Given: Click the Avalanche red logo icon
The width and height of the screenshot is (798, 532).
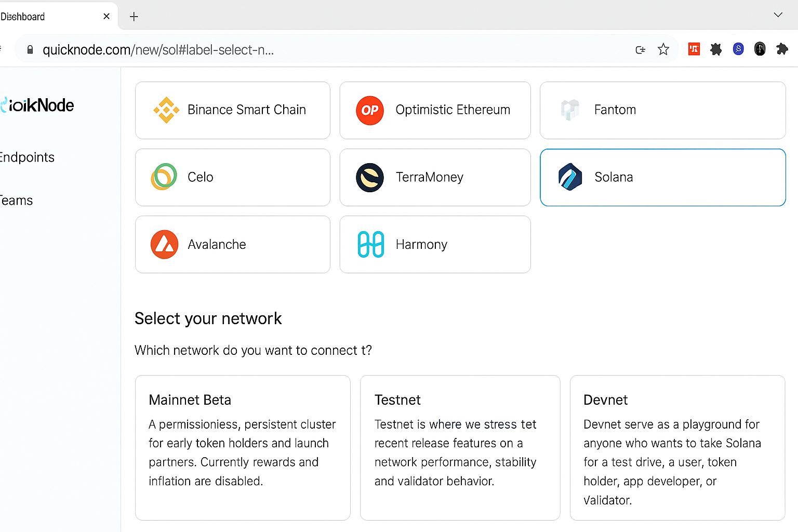Looking at the screenshot, I should [x=164, y=244].
